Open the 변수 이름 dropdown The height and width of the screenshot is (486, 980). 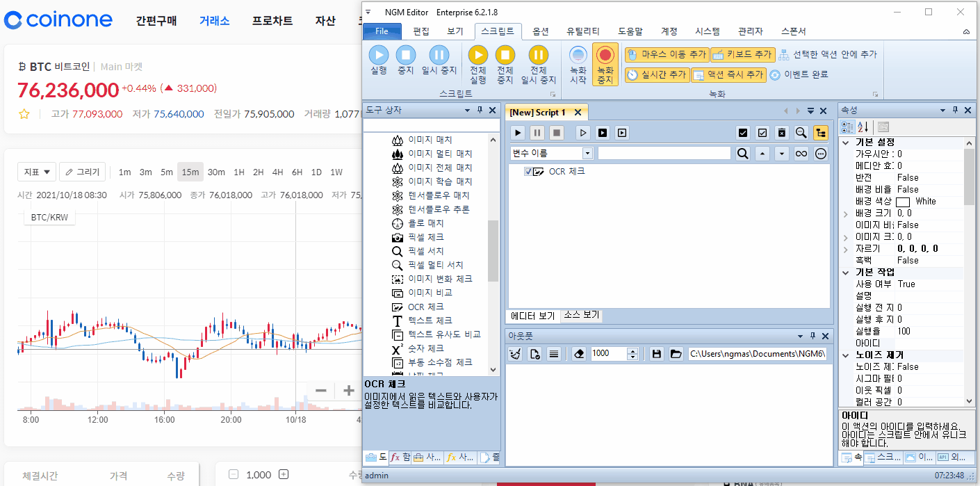pyautogui.click(x=587, y=154)
